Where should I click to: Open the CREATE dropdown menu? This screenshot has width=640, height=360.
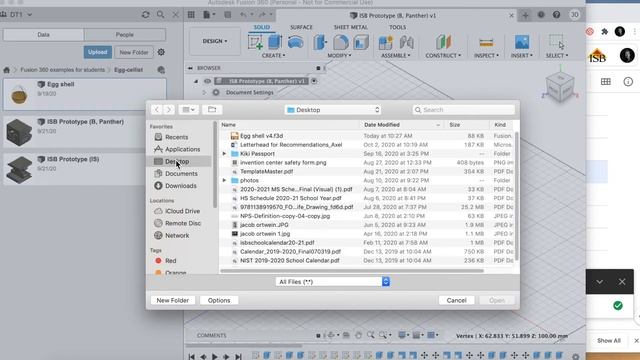[273, 56]
